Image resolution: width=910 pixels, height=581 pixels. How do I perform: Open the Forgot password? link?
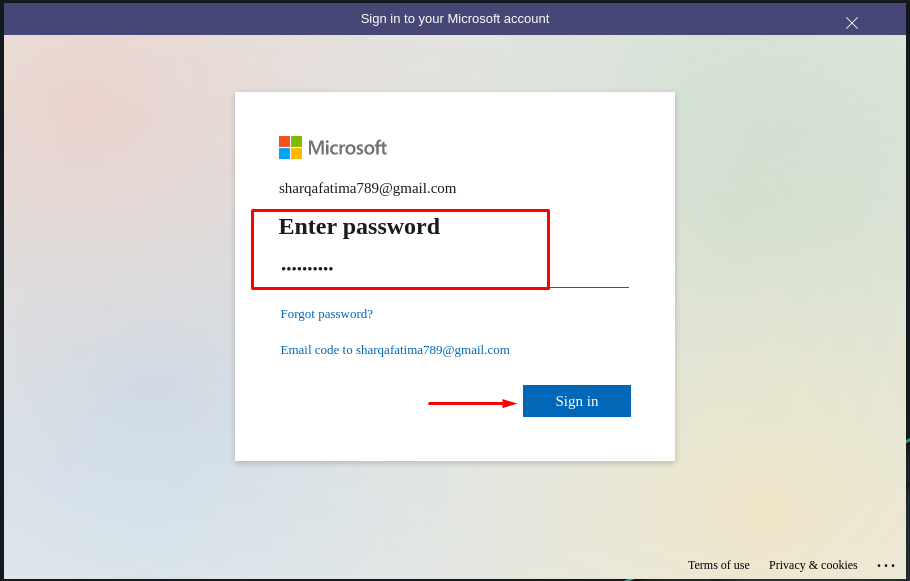click(x=326, y=314)
